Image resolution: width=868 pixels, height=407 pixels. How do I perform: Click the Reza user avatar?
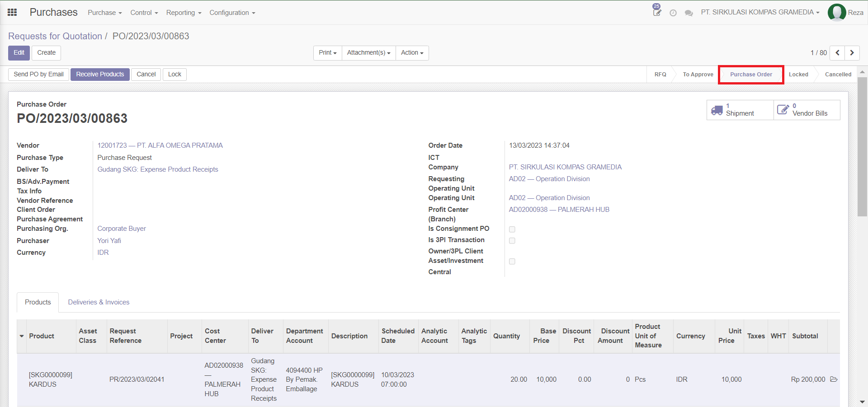[837, 13]
